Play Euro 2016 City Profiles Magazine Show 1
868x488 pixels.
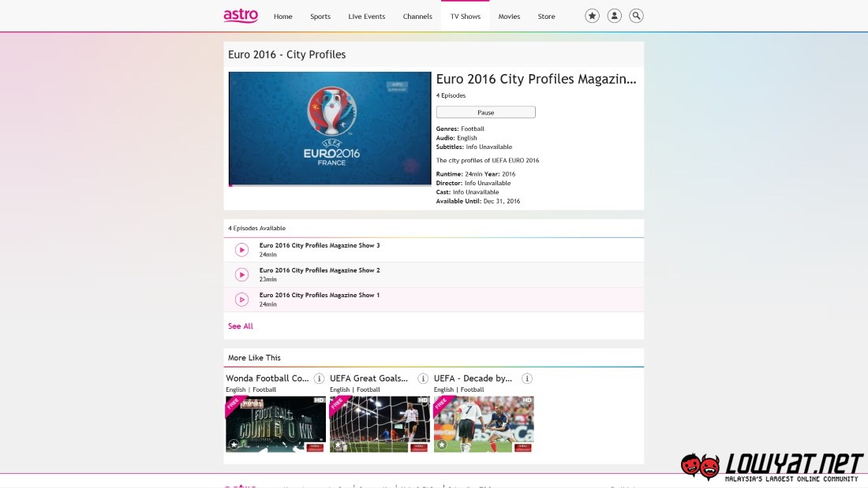pos(241,300)
